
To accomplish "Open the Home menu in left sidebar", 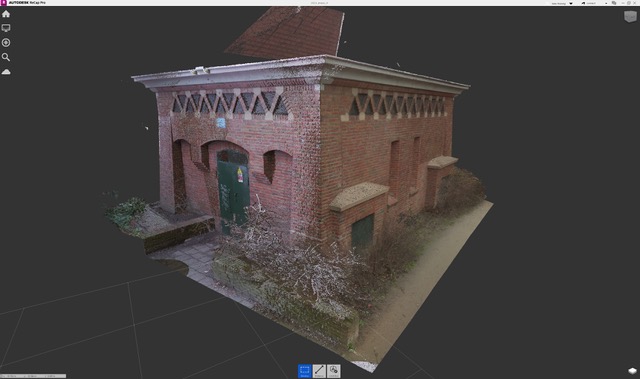I will pyautogui.click(x=6, y=14).
